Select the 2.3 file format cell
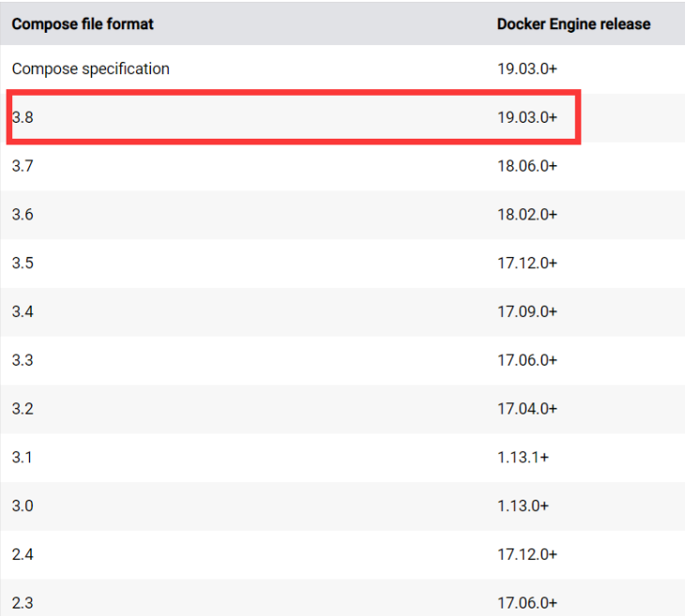Image resolution: width=685 pixels, height=616 pixels. coord(23,603)
